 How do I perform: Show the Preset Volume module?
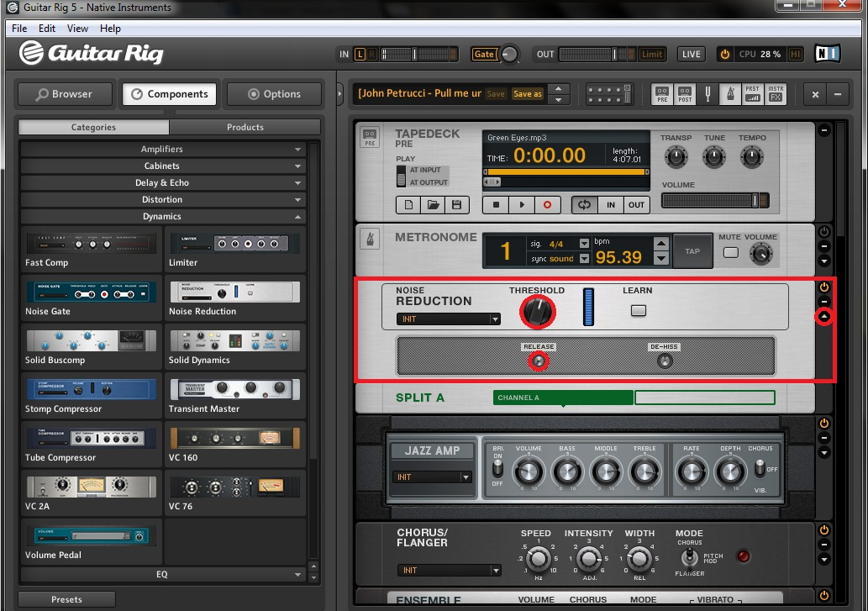(x=752, y=94)
